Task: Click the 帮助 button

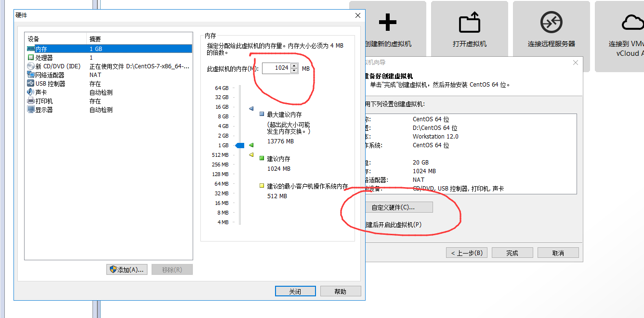Action: click(340, 292)
